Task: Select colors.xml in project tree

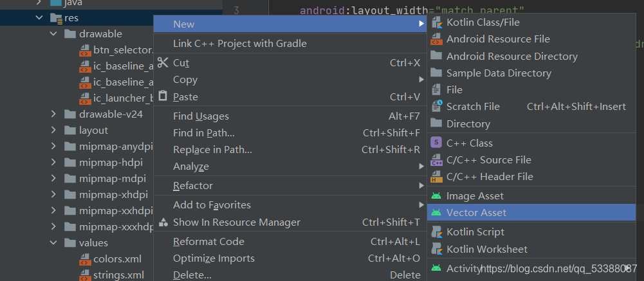Action: (117, 259)
